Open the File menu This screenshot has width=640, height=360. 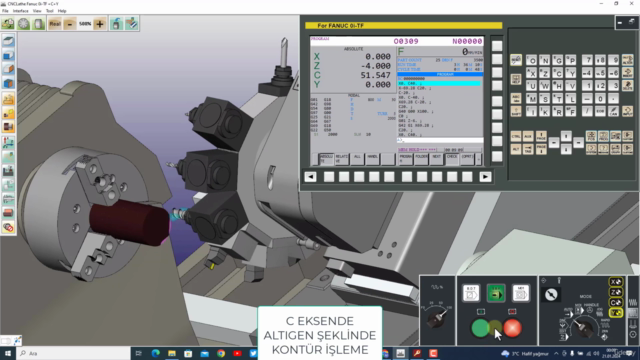(x=5, y=11)
